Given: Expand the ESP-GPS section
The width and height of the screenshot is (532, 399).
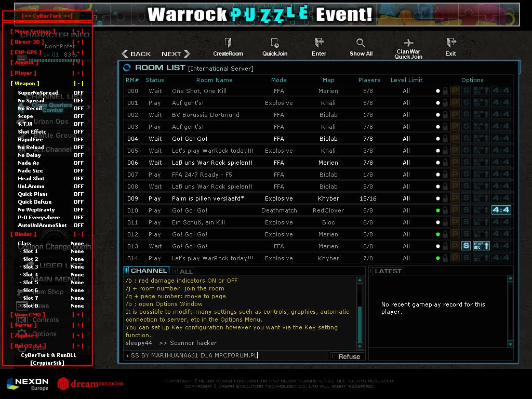Looking at the screenshot, I should point(78,52).
